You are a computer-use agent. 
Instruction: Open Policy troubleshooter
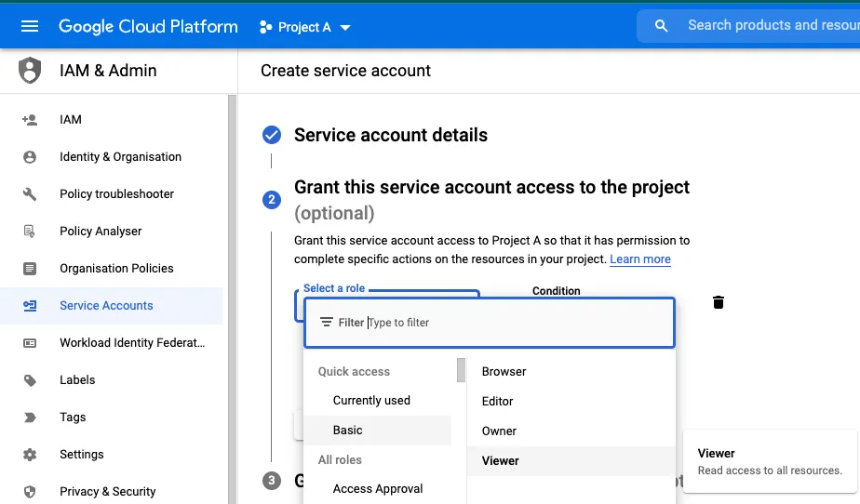112,194
